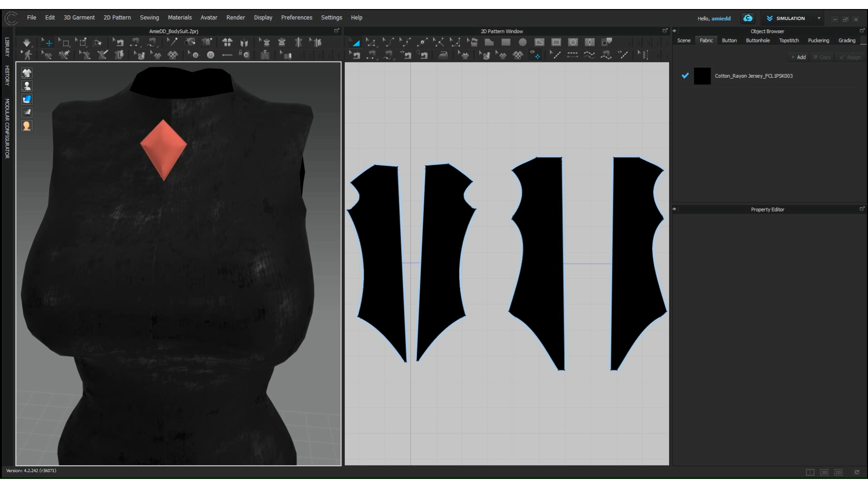The image size is (868, 488).
Task: Switch to 2D-only layout icon at bottom right
Action: (x=838, y=472)
